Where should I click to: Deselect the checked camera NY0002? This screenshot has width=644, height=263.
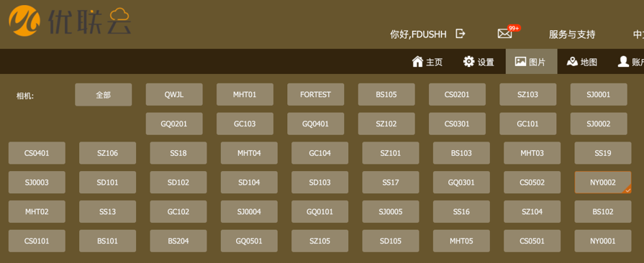[x=603, y=183]
